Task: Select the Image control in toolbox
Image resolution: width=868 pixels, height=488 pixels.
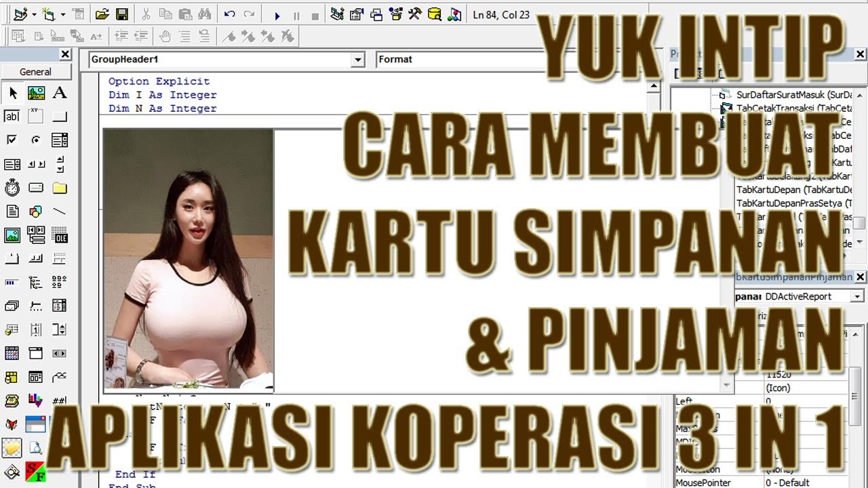Action: click(x=12, y=235)
